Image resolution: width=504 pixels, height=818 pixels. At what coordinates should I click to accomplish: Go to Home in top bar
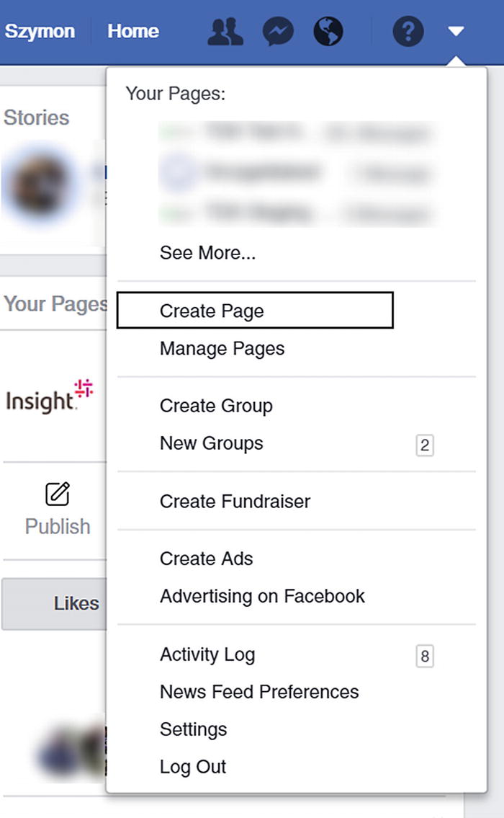(x=133, y=32)
